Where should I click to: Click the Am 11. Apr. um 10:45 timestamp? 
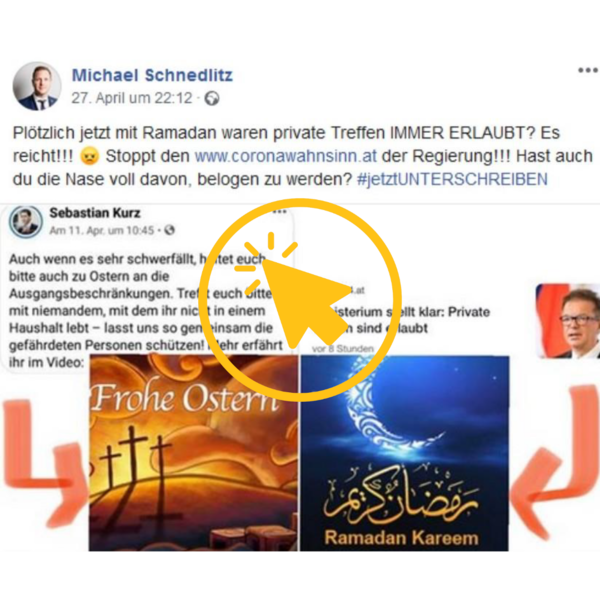click(102, 230)
